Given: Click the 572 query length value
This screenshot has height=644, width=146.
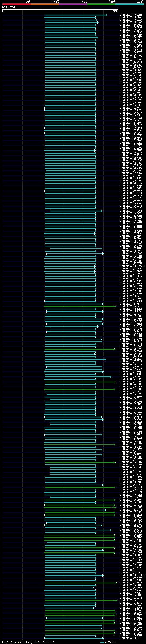Looking at the screenshot, I should click(x=115, y=11).
